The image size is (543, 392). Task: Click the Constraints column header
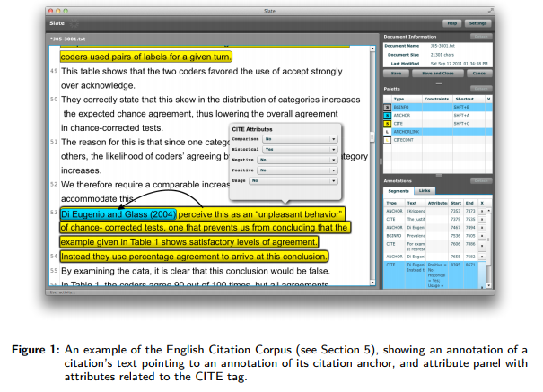coord(437,99)
